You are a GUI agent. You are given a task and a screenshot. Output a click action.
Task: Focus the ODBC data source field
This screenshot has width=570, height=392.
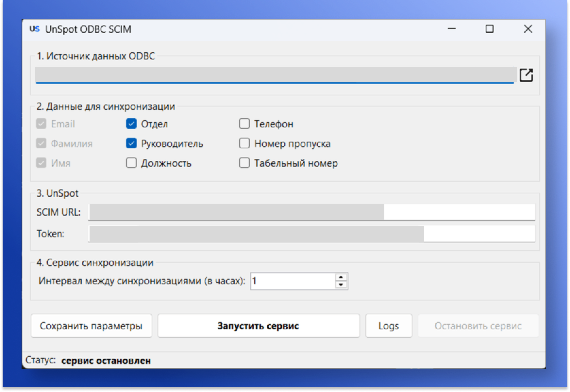tap(275, 75)
